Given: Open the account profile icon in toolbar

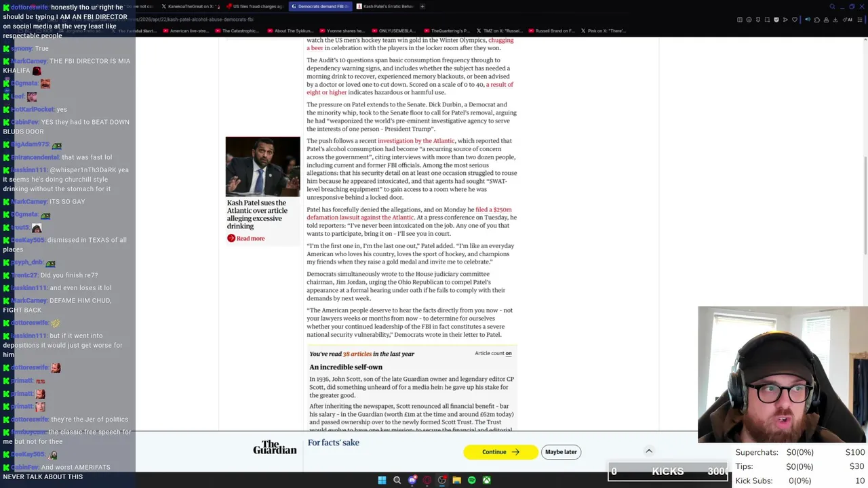Looking at the screenshot, I should point(826,20).
